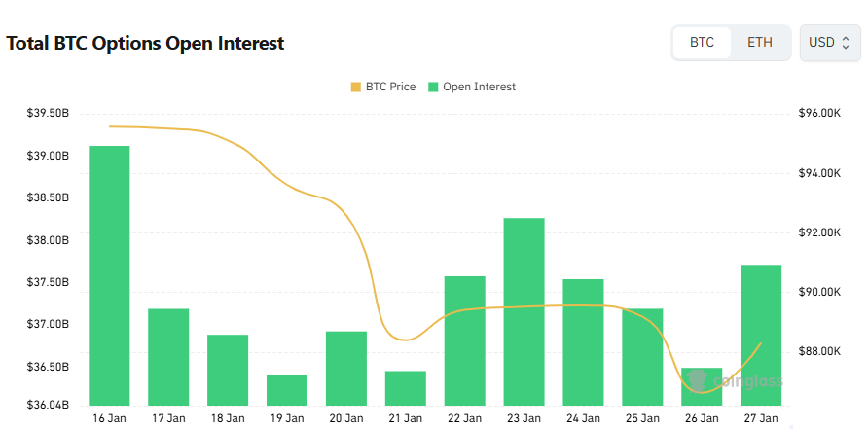Select the 21 Jan bar

point(406,388)
